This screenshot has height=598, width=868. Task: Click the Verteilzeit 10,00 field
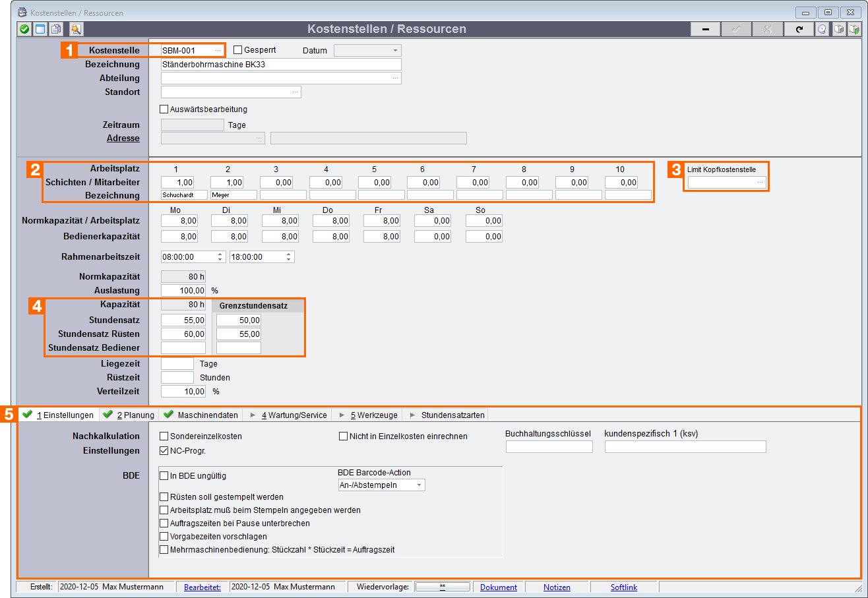pos(183,391)
